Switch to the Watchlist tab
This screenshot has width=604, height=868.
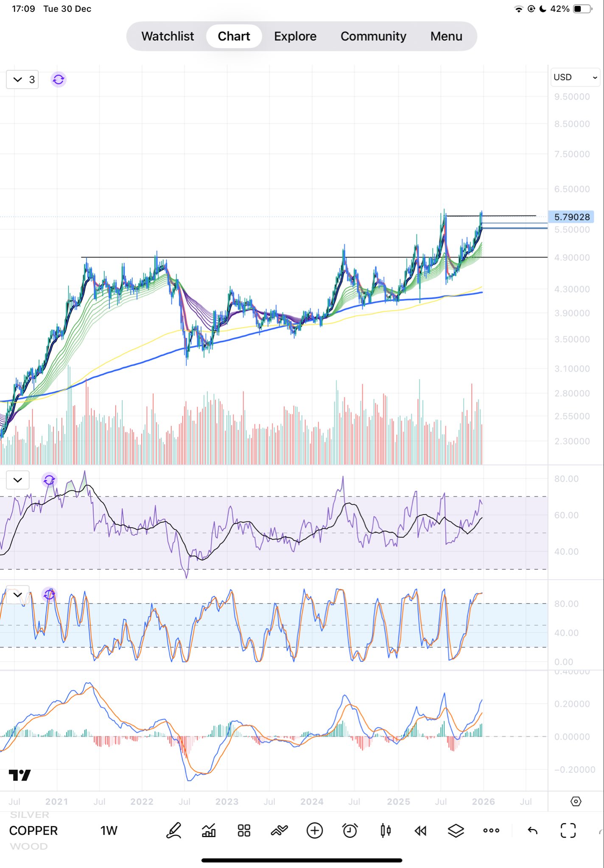168,36
